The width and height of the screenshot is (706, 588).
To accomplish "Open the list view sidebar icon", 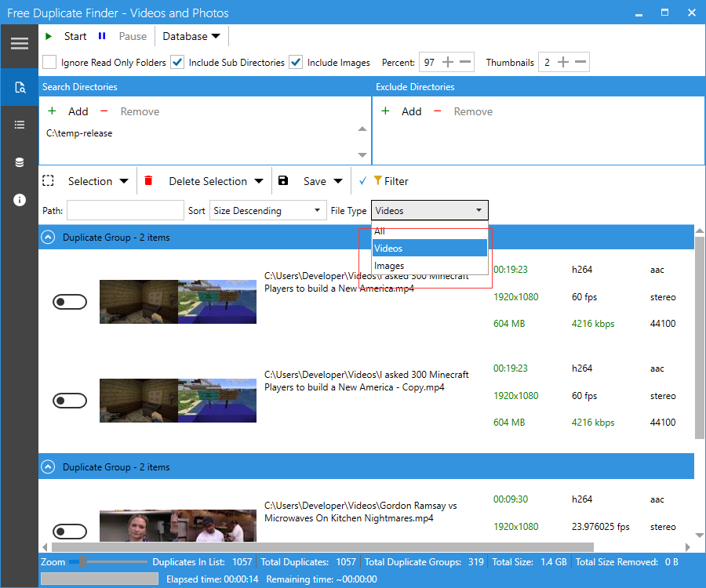I will tap(20, 125).
